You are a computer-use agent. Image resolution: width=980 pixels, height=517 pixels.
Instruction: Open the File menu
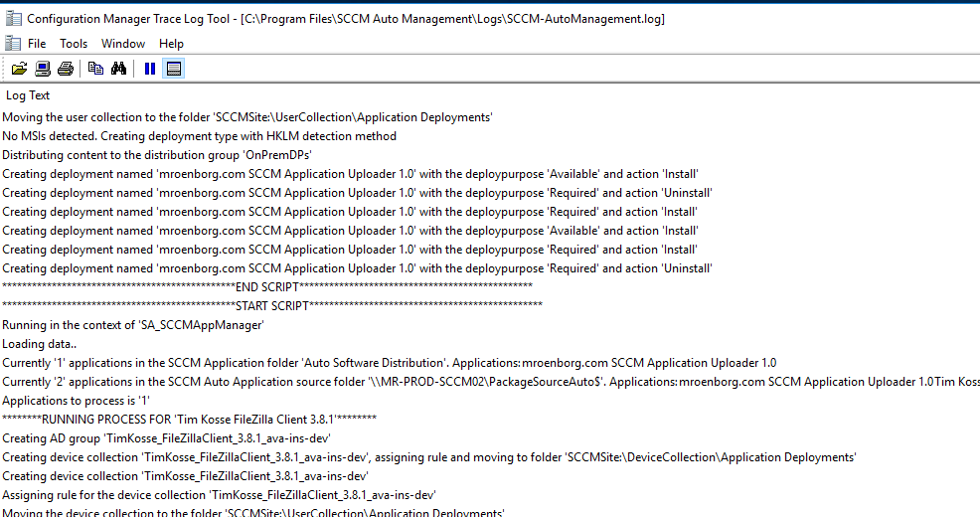pyautogui.click(x=37, y=44)
